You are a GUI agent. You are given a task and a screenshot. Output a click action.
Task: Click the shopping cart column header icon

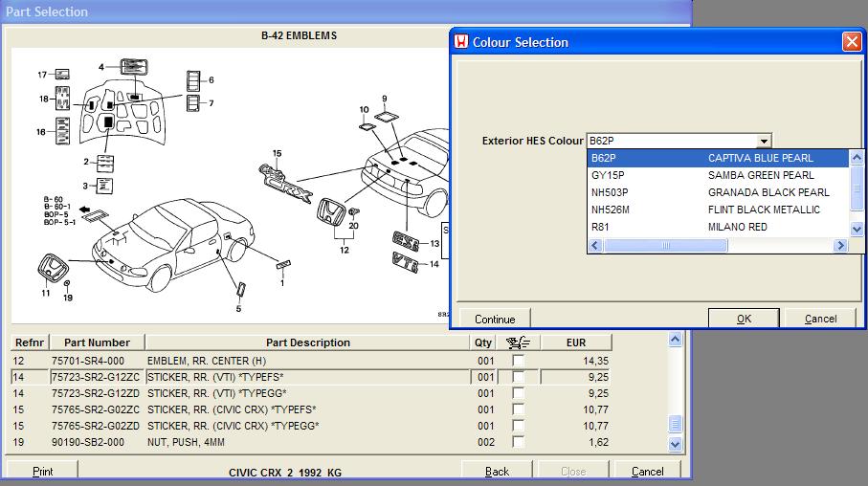pos(518,342)
